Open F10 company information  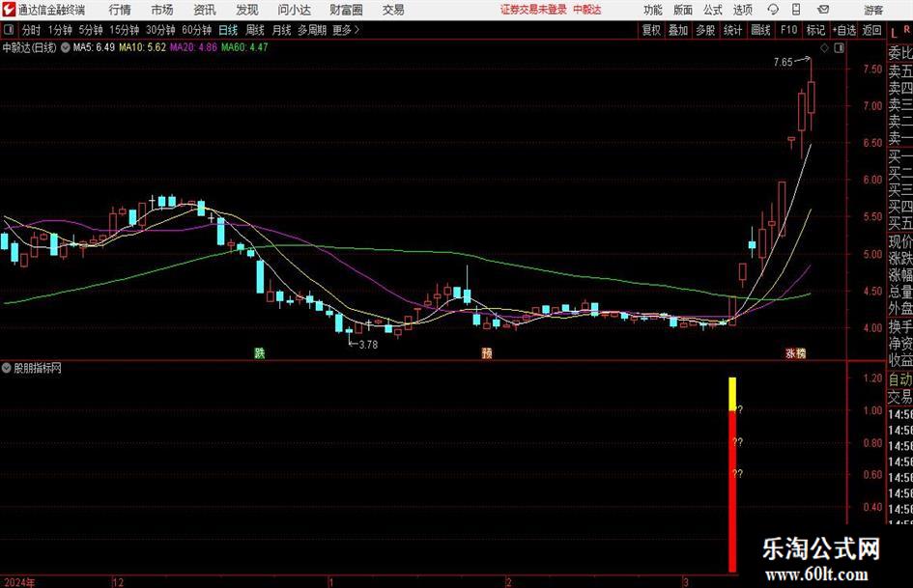789,30
